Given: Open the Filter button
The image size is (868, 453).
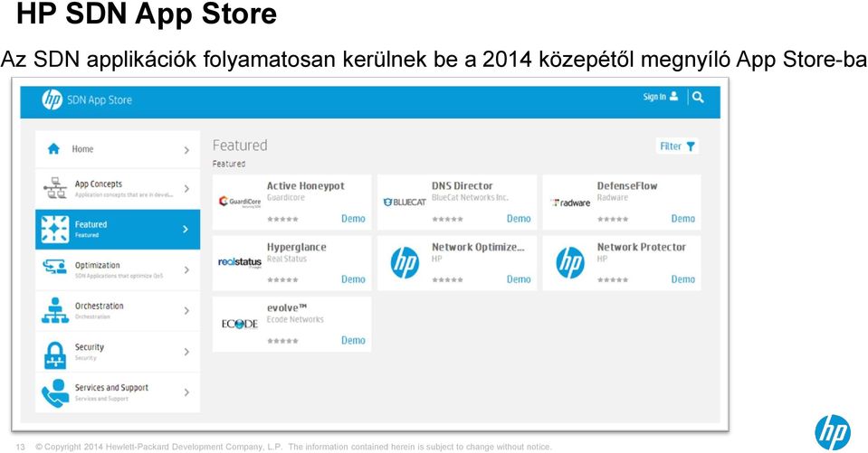Looking at the screenshot, I should pos(677,146).
